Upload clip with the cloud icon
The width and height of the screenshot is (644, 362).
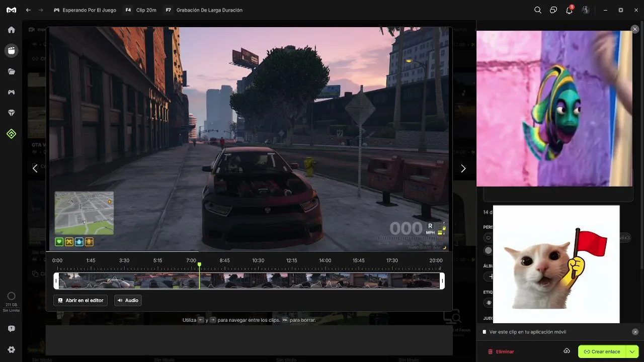click(x=567, y=351)
